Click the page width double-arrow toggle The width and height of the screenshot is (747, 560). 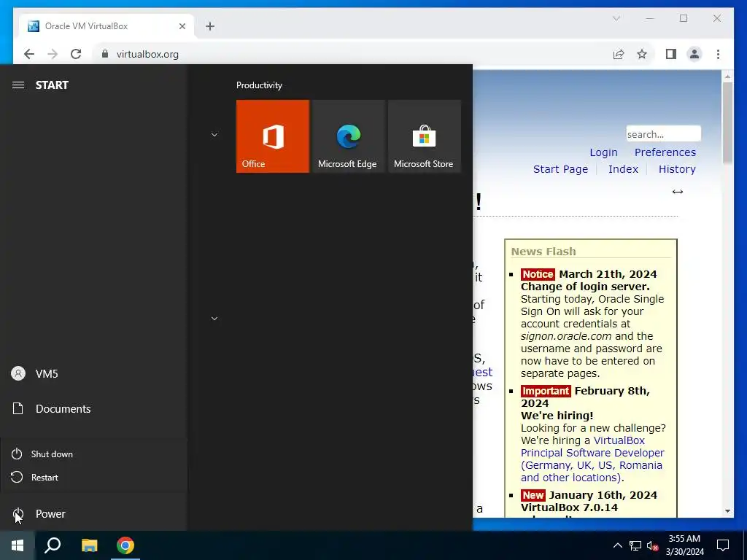[x=678, y=192]
